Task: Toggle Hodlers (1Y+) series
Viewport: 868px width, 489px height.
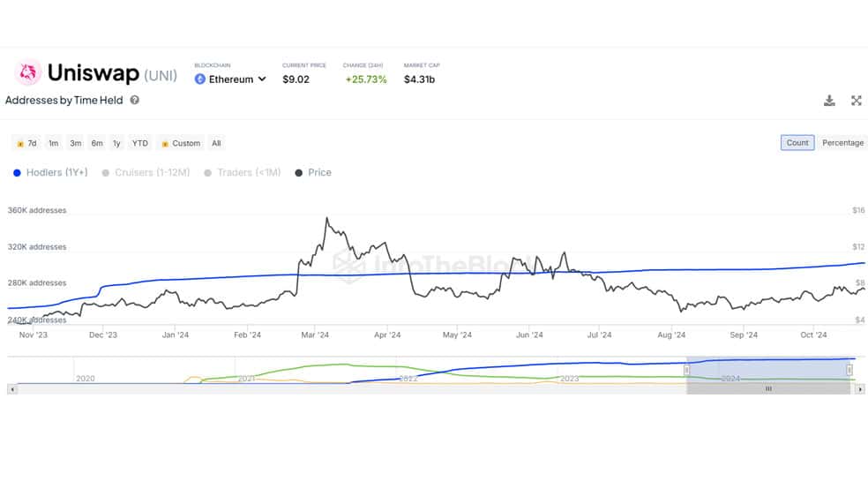Action: 50,173
